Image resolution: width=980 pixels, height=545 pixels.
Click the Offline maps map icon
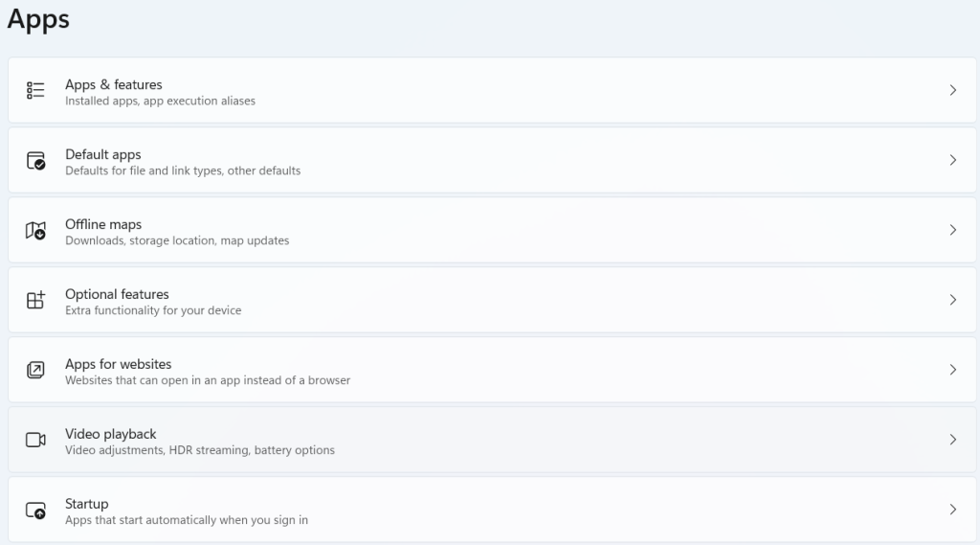pos(35,230)
